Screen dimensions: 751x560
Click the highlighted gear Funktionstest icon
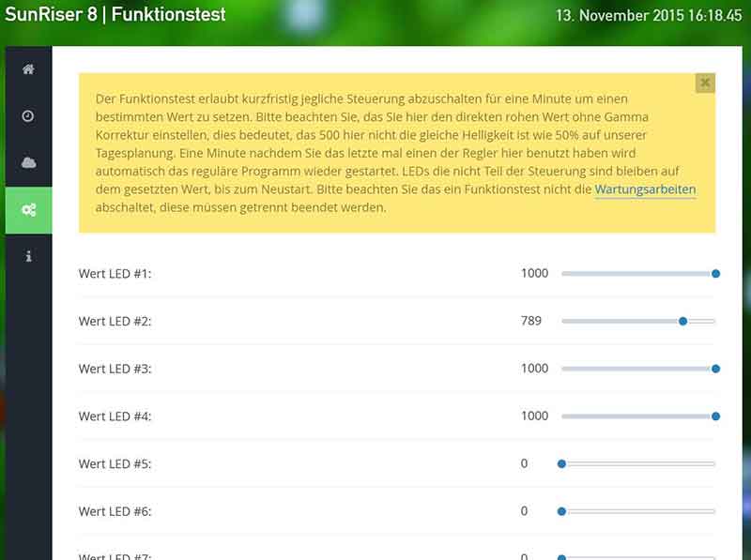(x=29, y=208)
